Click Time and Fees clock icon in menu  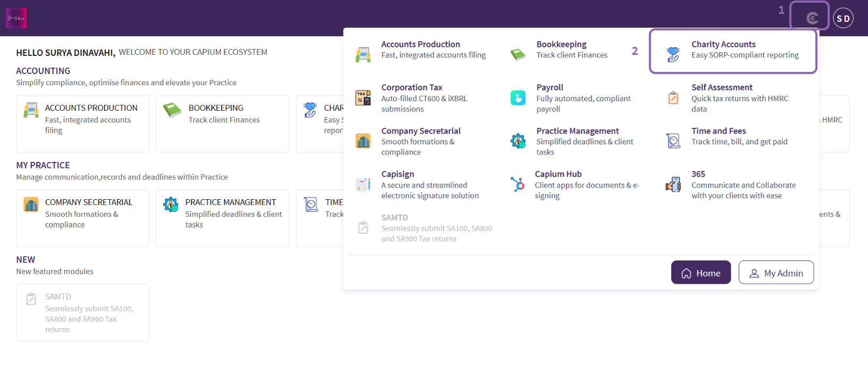(673, 141)
